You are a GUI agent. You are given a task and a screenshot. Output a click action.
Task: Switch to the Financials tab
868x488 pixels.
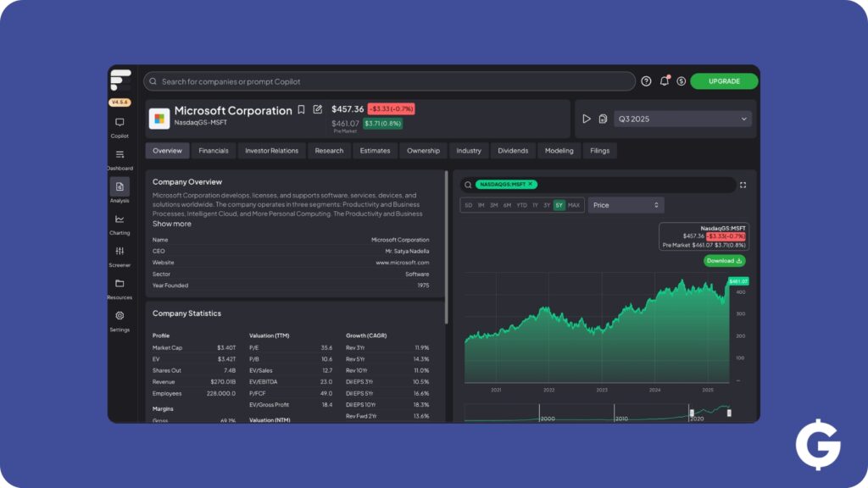click(x=214, y=151)
